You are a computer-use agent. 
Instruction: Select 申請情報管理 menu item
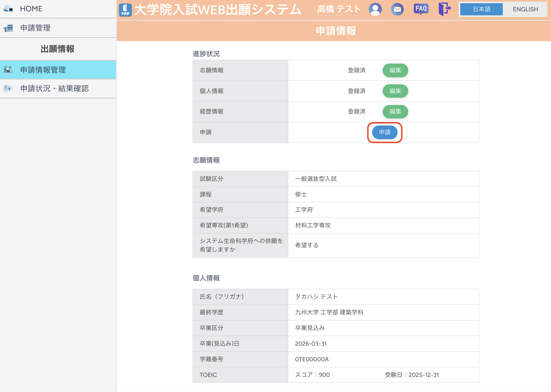tap(43, 70)
